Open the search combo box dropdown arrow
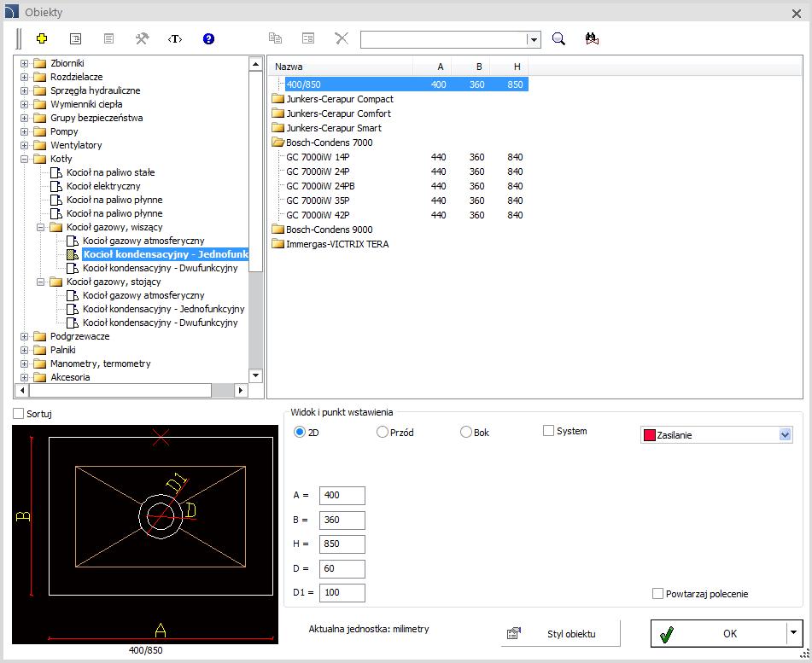This screenshot has height=663, width=812. [x=534, y=39]
